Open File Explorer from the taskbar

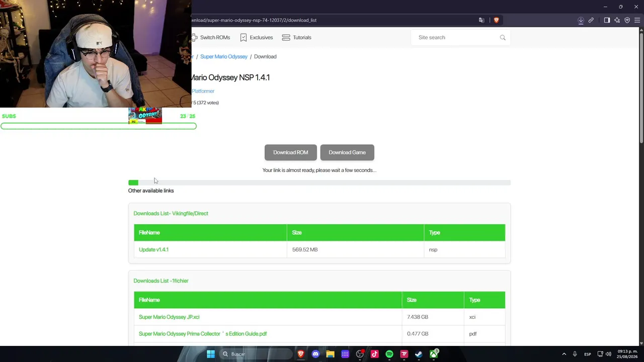click(330, 354)
